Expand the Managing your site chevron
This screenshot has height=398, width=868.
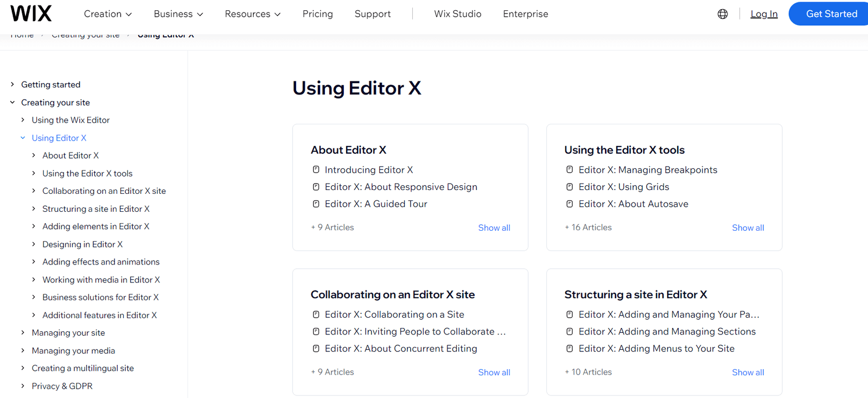(x=23, y=333)
